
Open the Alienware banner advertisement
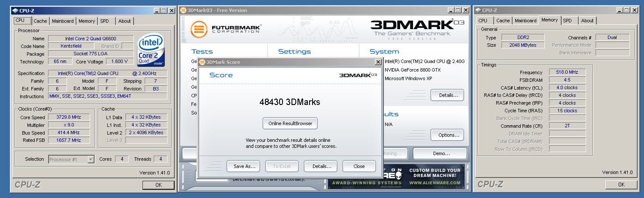click(396, 176)
